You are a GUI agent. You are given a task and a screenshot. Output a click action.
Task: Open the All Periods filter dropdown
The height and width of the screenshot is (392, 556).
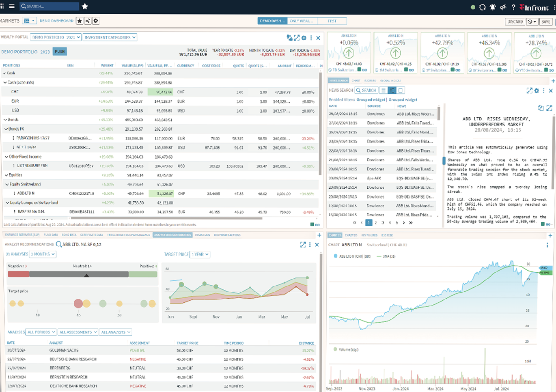click(41, 332)
